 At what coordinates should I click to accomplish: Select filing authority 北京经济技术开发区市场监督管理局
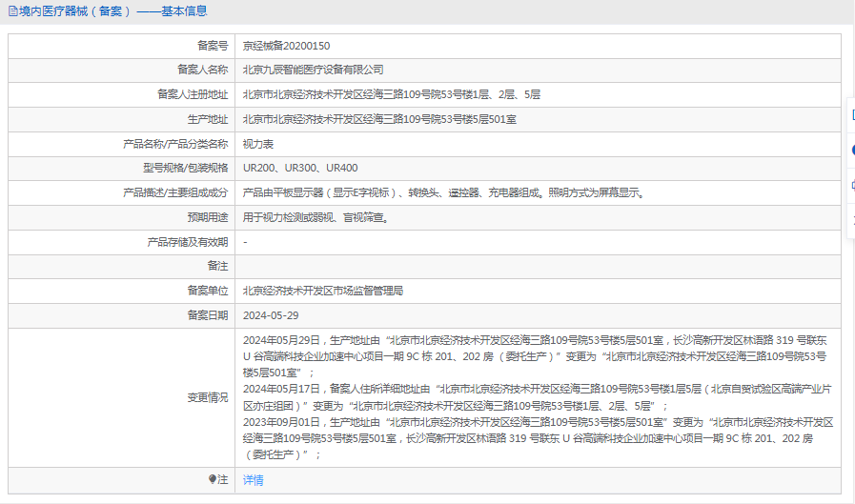(x=323, y=291)
